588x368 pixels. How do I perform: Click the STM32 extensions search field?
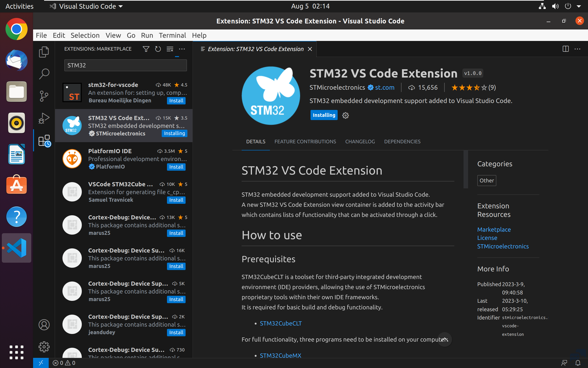click(125, 65)
